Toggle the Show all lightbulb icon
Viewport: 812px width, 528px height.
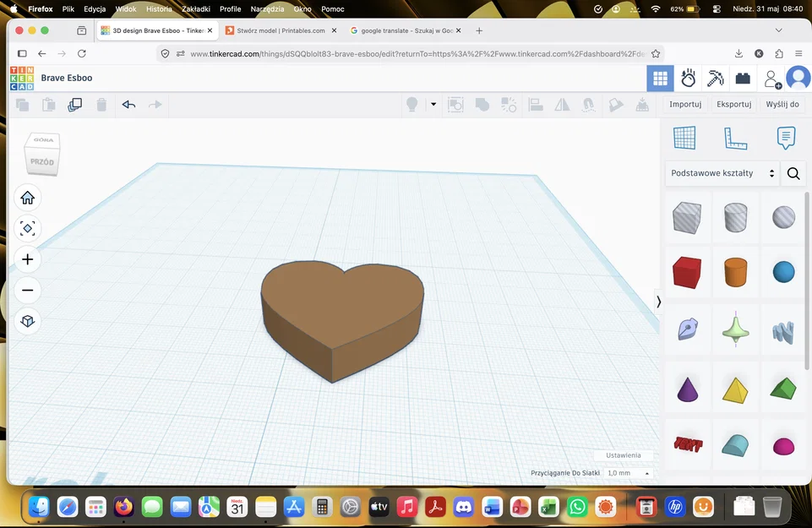point(411,105)
